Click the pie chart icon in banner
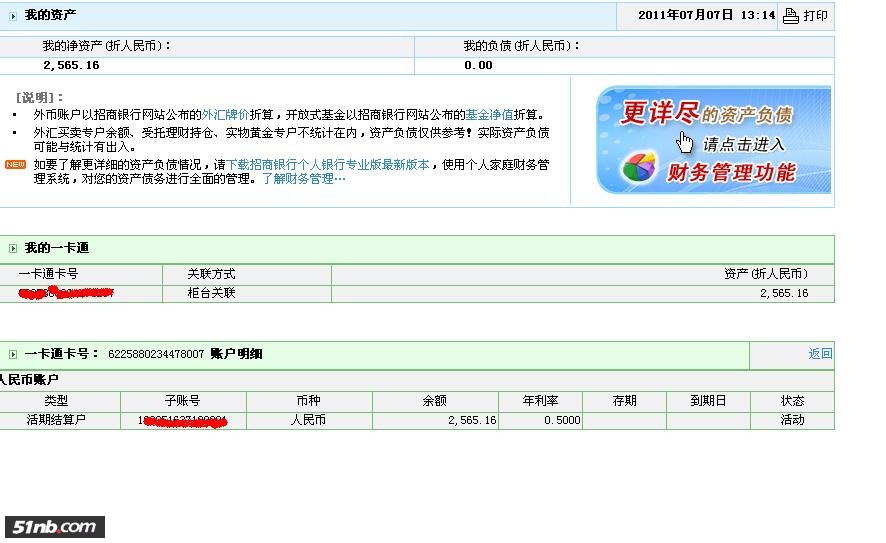The image size is (886, 543). [x=638, y=168]
